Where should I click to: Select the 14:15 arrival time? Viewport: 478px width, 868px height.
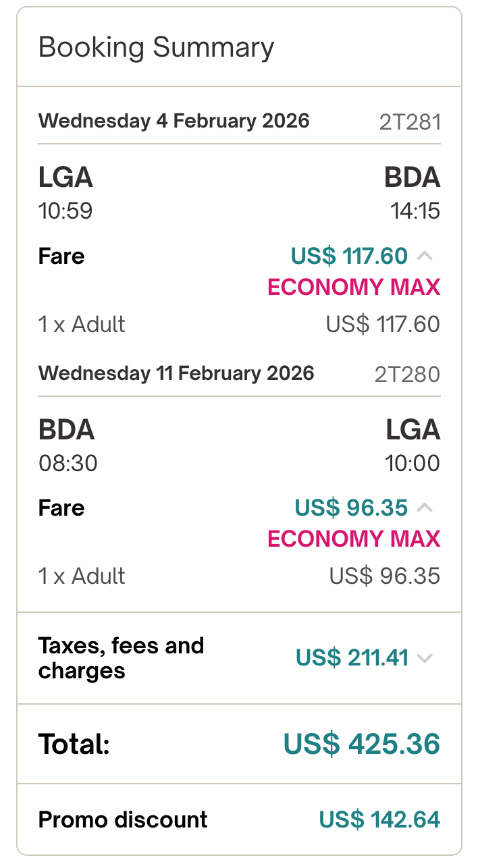(417, 211)
